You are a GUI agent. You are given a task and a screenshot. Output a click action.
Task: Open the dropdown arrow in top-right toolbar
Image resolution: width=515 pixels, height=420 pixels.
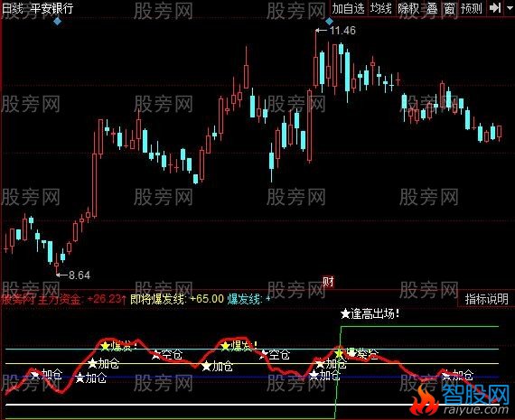point(510,8)
